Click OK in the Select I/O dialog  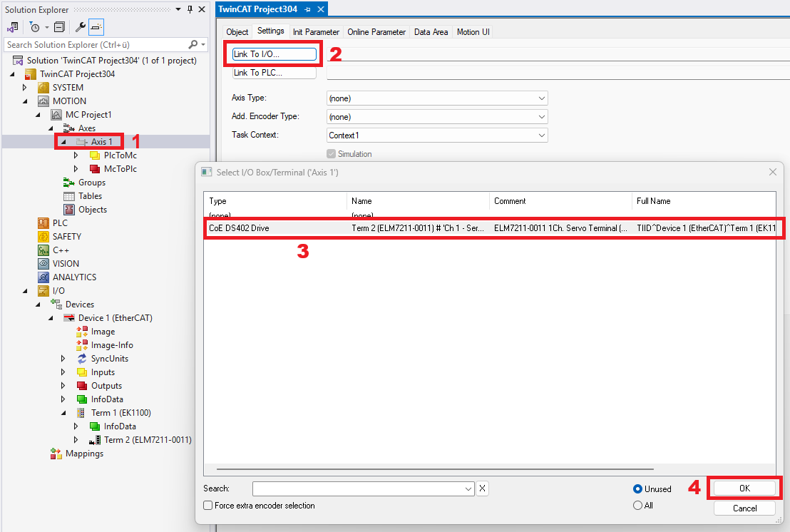[x=744, y=488]
